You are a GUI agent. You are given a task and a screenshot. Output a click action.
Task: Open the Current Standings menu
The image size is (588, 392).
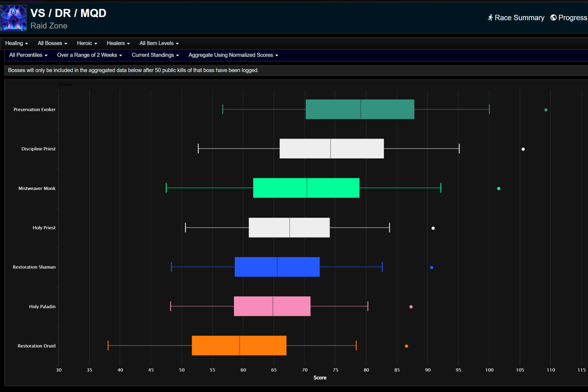pyautogui.click(x=155, y=55)
